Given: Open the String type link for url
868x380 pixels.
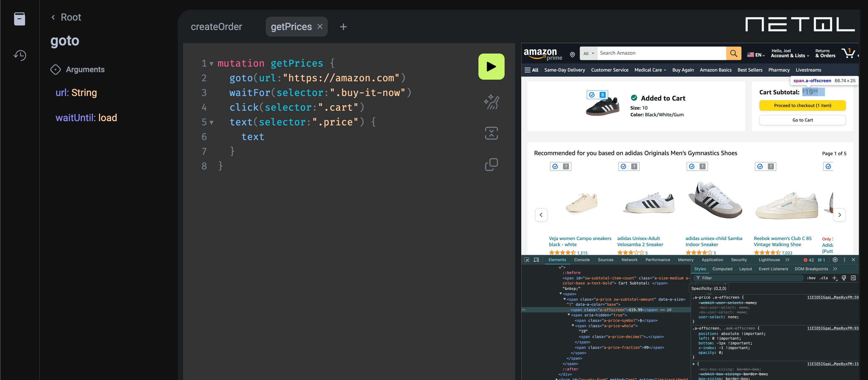Looking at the screenshot, I should pos(84,93).
